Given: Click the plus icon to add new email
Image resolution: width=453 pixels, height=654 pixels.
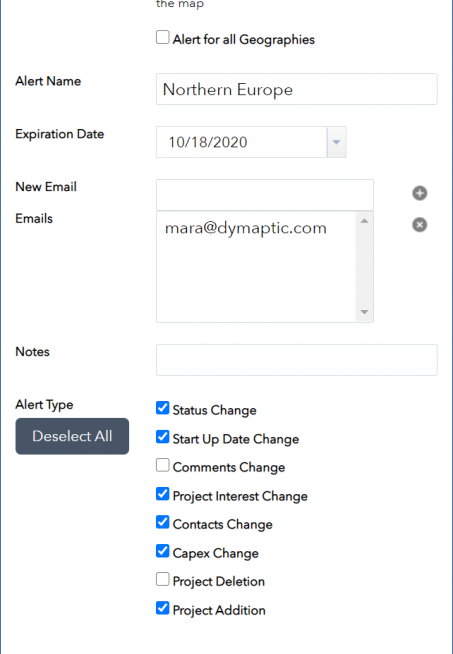Looking at the screenshot, I should [x=420, y=193].
